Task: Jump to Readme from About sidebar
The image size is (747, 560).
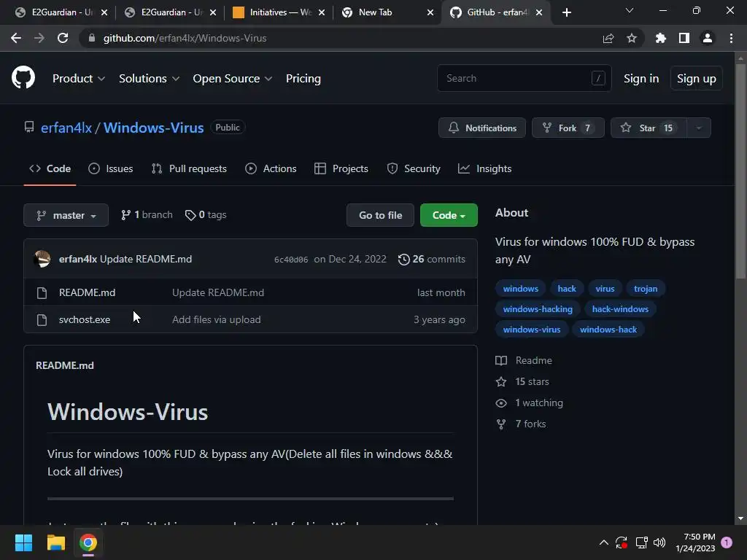Action: 524,360
